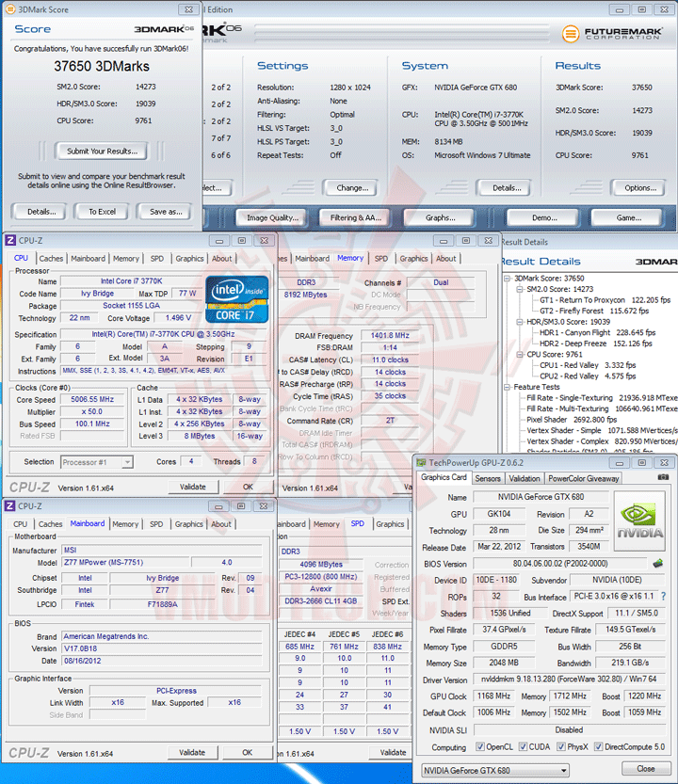Select the Pixel Shader feature test row

[572, 420]
